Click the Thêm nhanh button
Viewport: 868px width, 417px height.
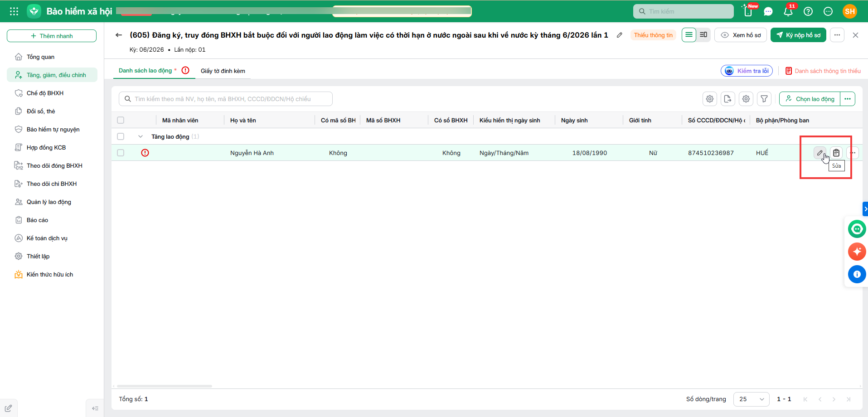click(52, 36)
